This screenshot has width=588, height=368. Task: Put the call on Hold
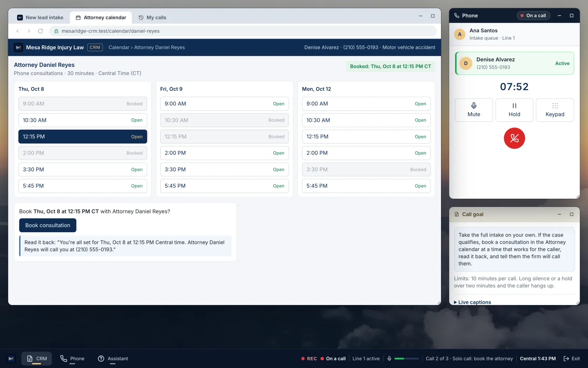pyautogui.click(x=514, y=110)
